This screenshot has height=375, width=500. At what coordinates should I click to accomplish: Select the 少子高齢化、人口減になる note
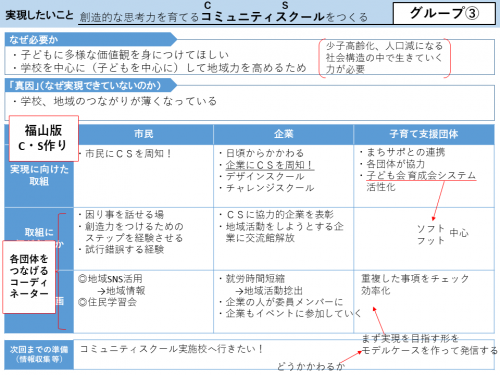[x=384, y=57]
